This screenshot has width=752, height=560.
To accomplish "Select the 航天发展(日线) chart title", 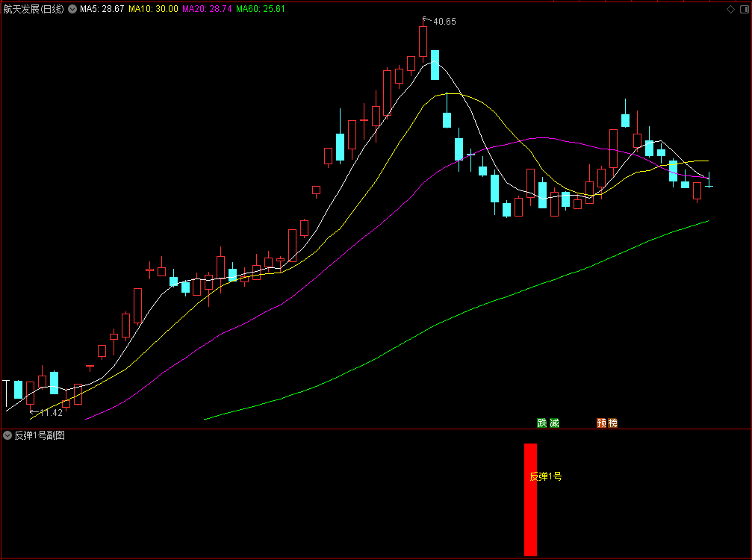I will coord(34,9).
